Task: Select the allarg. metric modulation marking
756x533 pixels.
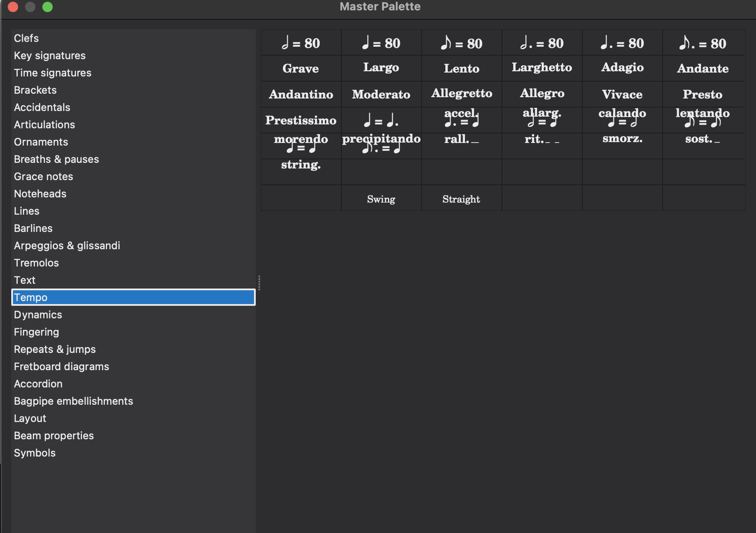Action: pos(542,120)
